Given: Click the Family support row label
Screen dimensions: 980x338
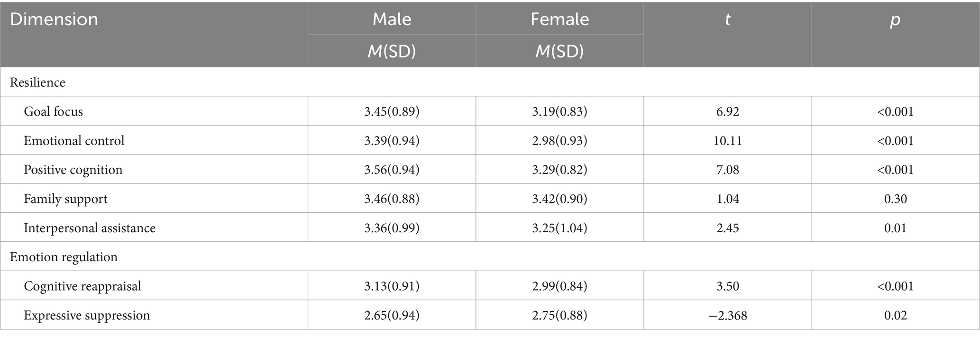Looking at the screenshot, I should tap(65, 199).
